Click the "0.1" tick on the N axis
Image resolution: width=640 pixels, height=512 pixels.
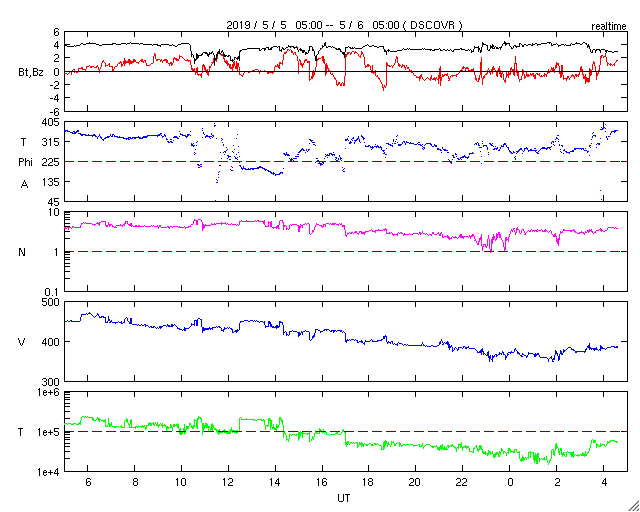(52, 292)
